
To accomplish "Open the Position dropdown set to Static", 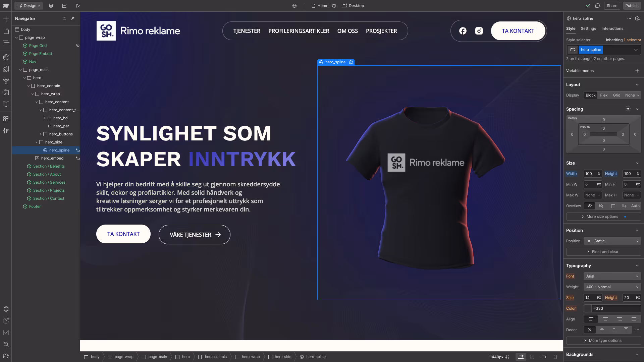I will pos(612,241).
